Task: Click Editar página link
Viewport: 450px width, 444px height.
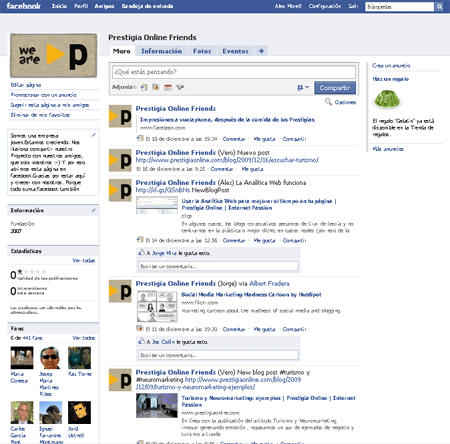Action: pos(26,85)
